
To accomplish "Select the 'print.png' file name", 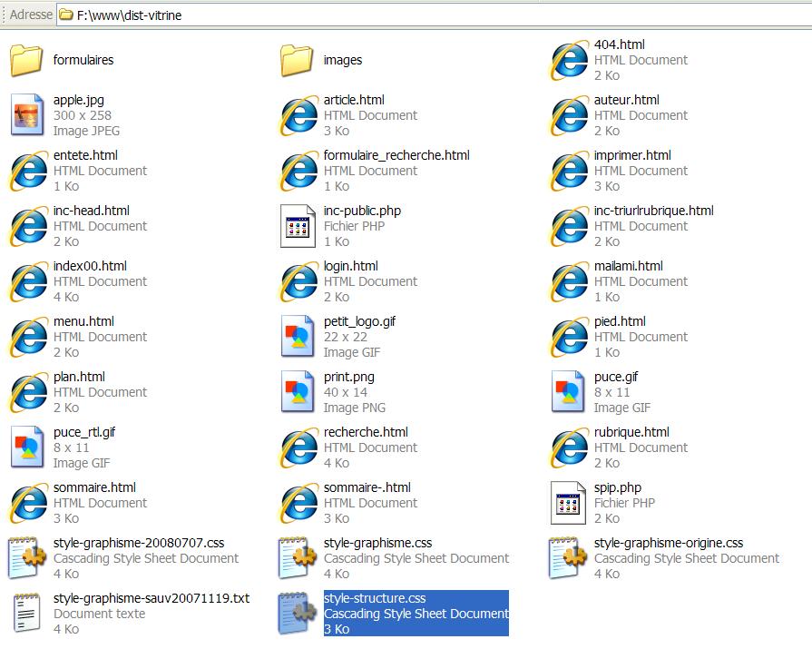I will tap(349, 377).
